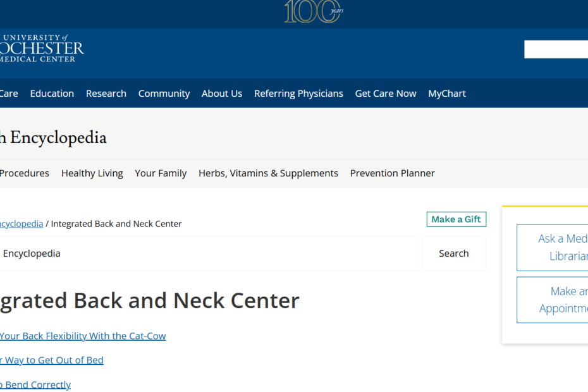Image resolution: width=588 pixels, height=392 pixels.
Task: Open the Education menu item
Action: tap(52, 94)
